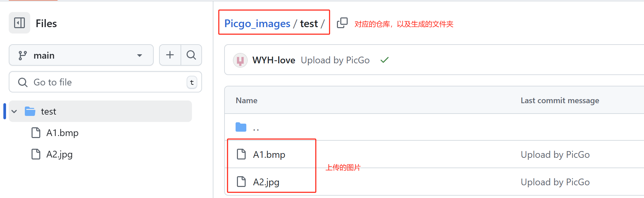Image resolution: width=644 pixels, height=198 pixels.
Task: Open A2.jpg in the sidebar tree
Action: [x=59, y=154]
